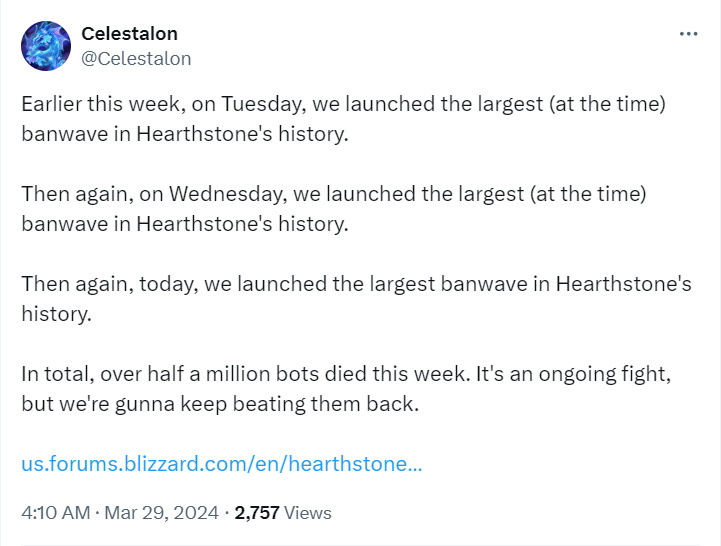Open the Celestalon display name profile link
The height and width of the screenshot is (546, 721).
point(129,34)
